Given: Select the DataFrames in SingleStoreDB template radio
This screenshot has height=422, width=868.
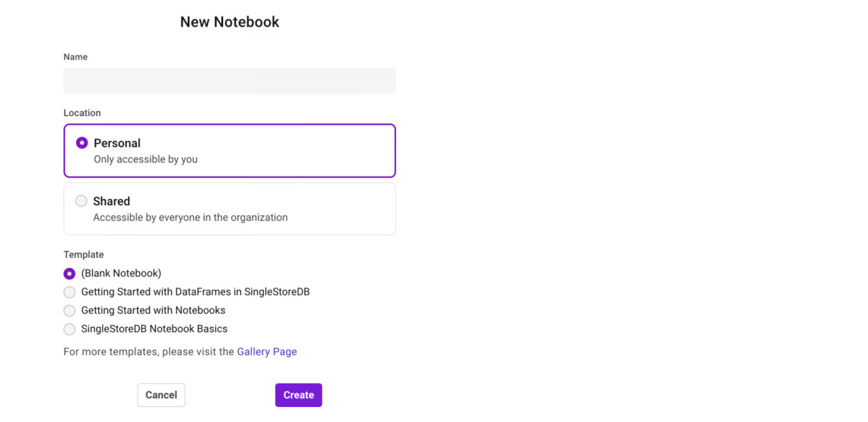Looking at the screenshot, I should (69, 292).
